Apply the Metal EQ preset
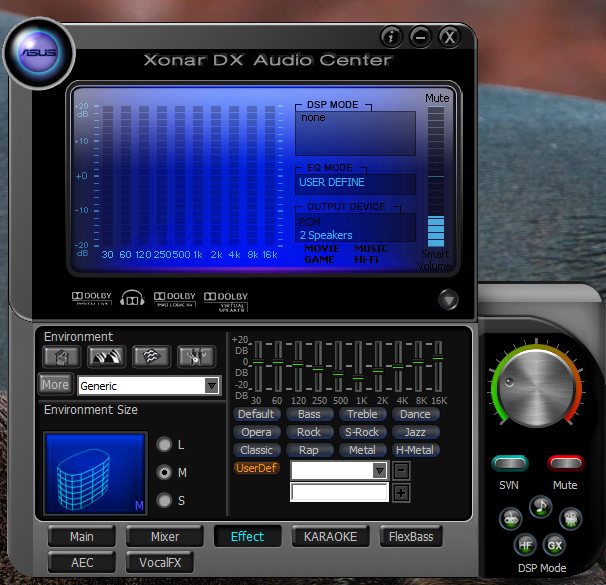The height and width of the screenshot is (585, 606). pos(362,450)
